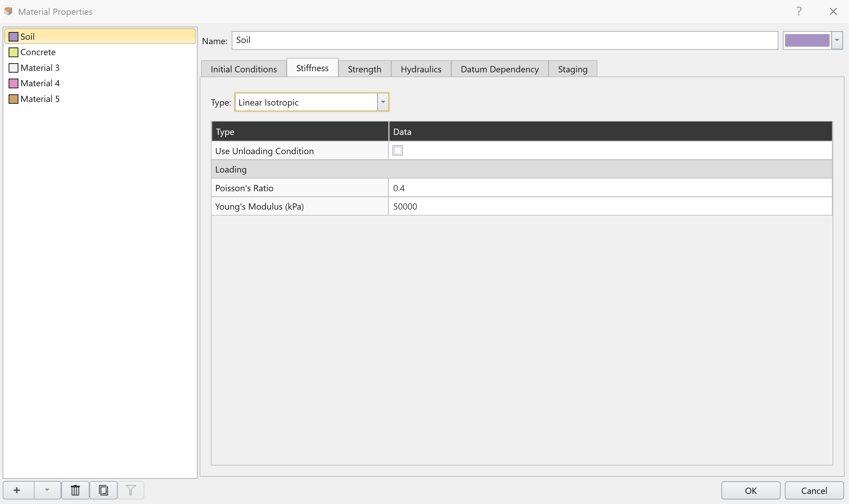Click the Material Properties app icon
Viewport: 849px width, 504px height.
(9, 11)
